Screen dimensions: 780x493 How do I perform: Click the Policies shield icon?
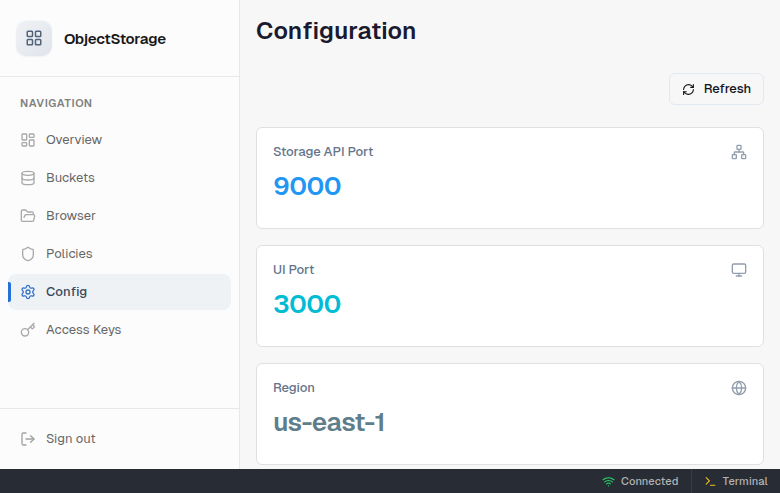click(x=28, y=254)
